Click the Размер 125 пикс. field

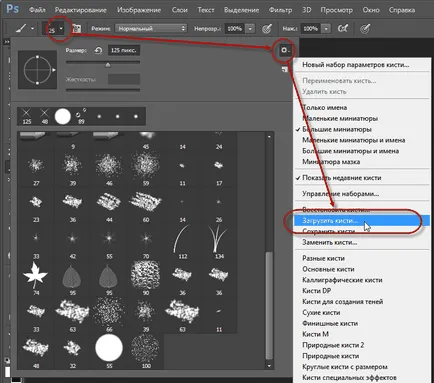point(124,51)
